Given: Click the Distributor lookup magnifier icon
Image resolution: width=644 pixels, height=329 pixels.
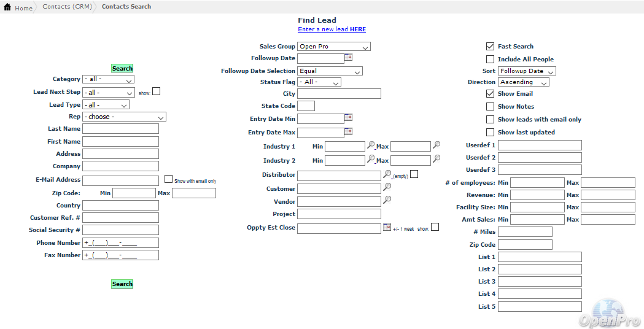Looking at the screenshot, I should click(x=387, y=174).
